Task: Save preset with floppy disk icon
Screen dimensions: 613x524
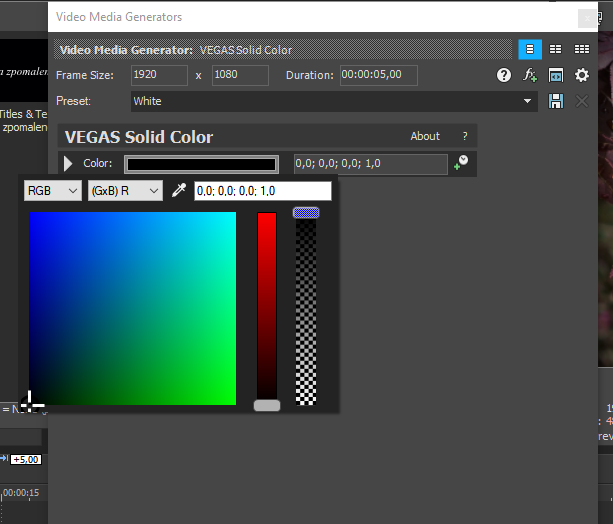Action: (556, 101)
